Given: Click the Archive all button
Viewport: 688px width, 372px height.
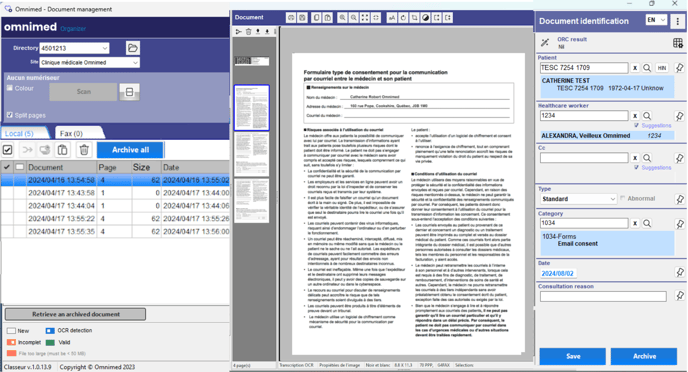Looking at the screenshot, I should 130,150.
